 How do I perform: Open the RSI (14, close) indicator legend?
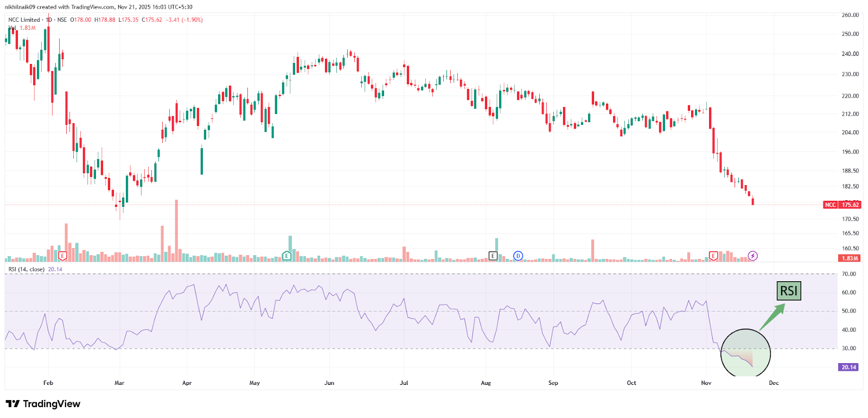27,269
